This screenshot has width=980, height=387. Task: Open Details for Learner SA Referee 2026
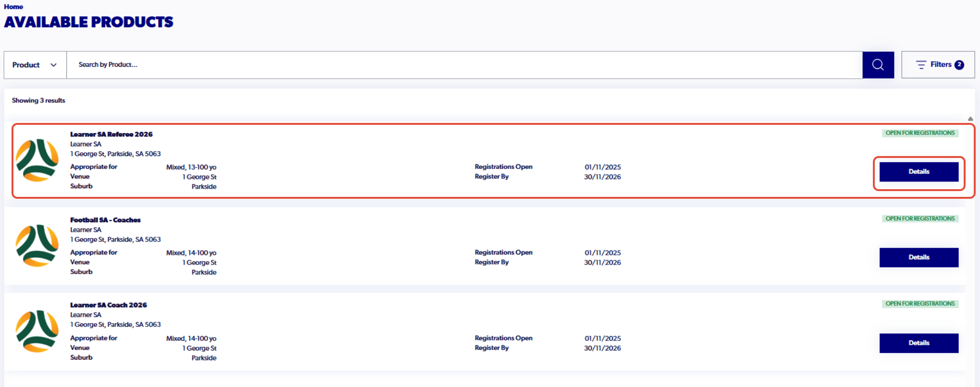[x=919, y=172]
